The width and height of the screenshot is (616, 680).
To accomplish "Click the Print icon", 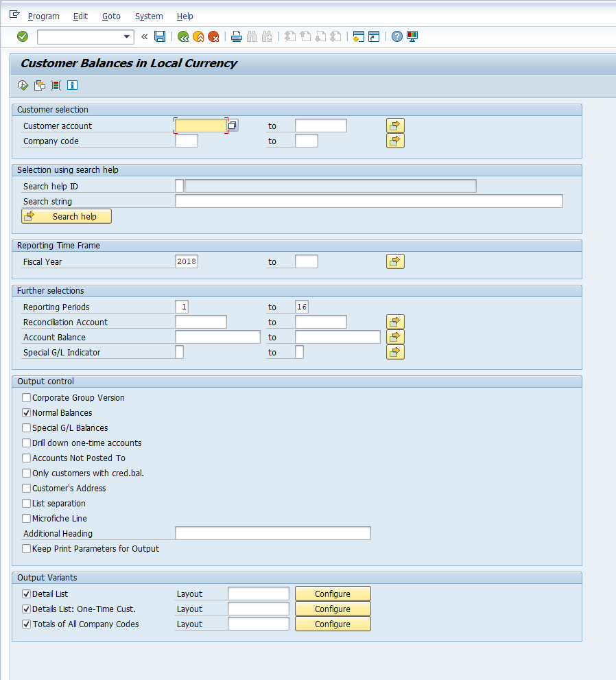I will (237, 36).
